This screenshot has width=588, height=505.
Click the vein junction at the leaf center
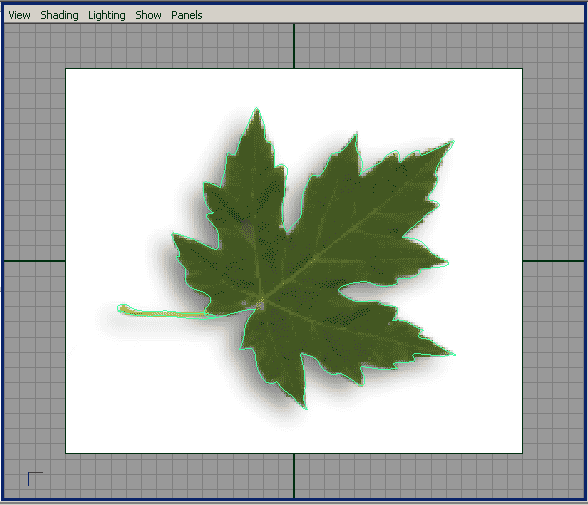261,302
